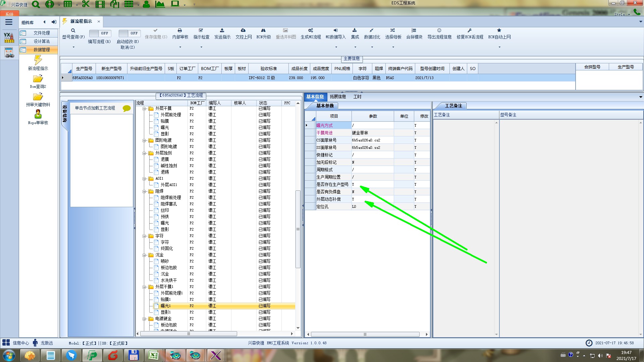The width and height of the screenshot is (644, 362).
Task: Click 发送指示 upload icon
Action: (222, 31)
